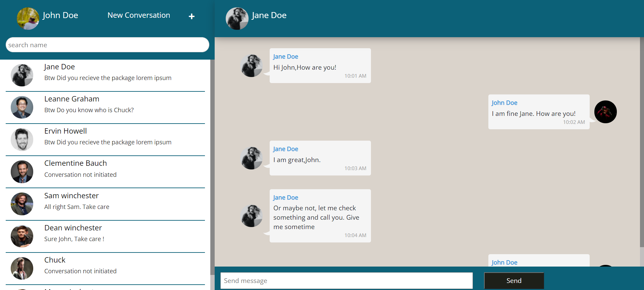Click John Doe sender name on bottom partial message
Image resolution: width=644 pixels, height=290 pixels.
(x=504, y=263)
